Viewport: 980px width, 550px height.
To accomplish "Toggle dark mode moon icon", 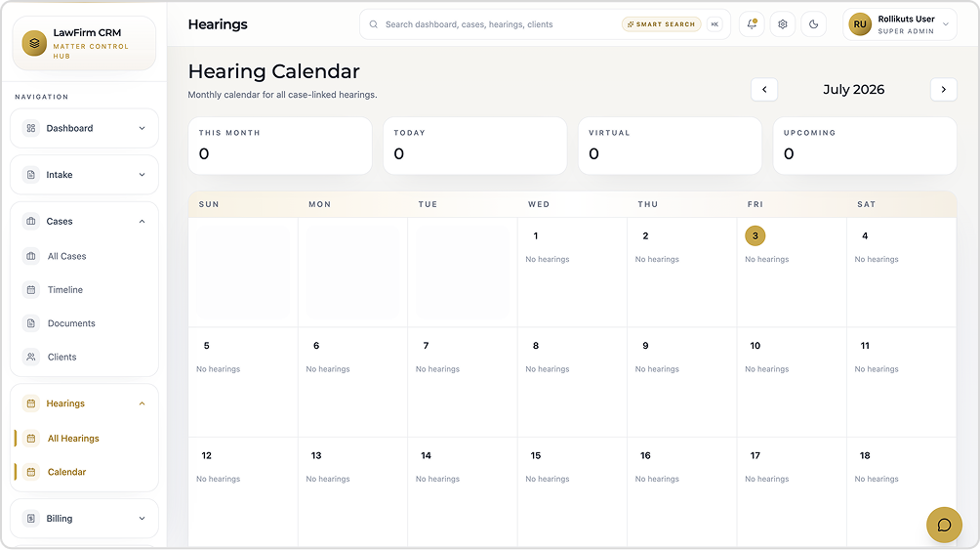I will 814,24.
